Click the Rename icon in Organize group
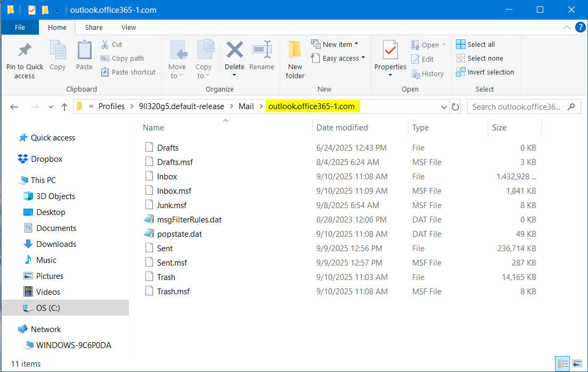 point(262,51)
